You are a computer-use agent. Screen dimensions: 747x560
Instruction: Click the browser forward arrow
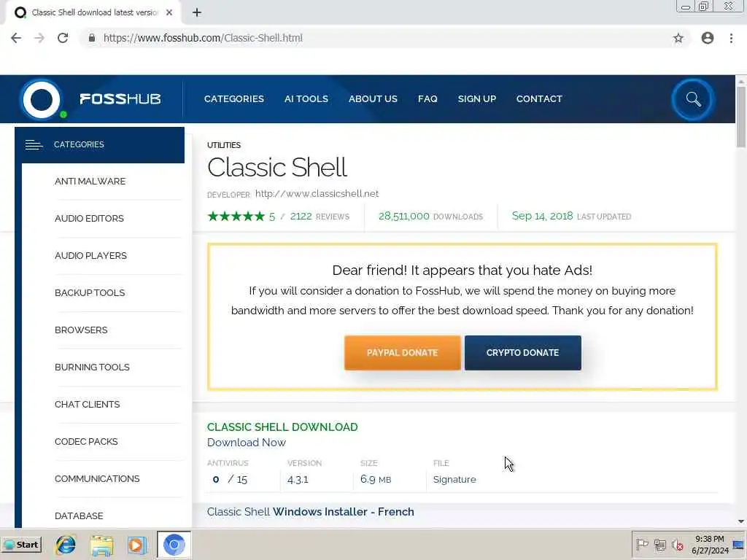pyautogui.click(x=39, y=38)
